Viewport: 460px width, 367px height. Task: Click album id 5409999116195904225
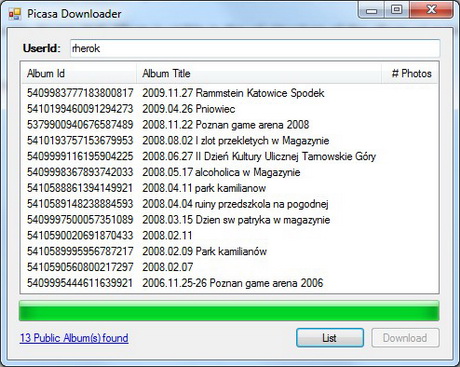80,156
